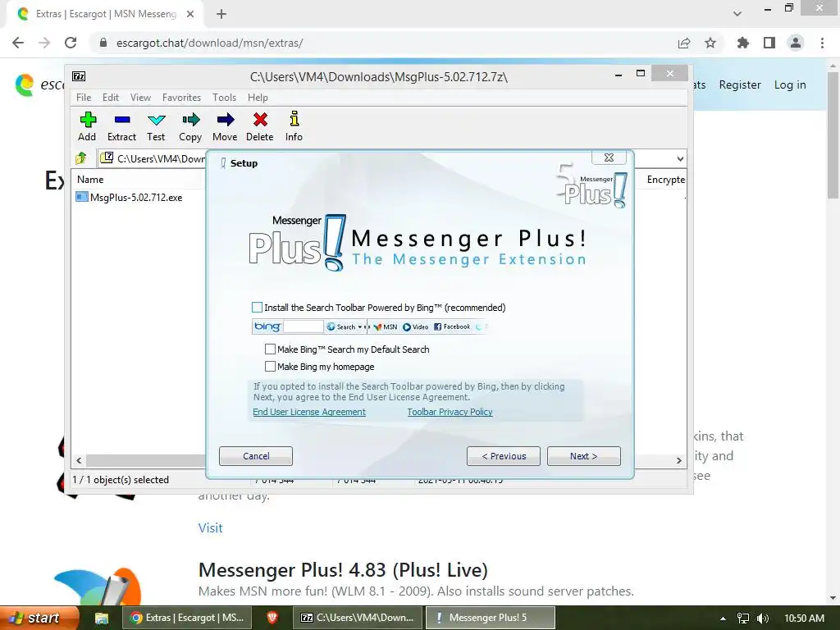Viewport: 840px width, 630px height.
Task: Open Chrome's three-dot menu
Action: click(x=822, y=43)
